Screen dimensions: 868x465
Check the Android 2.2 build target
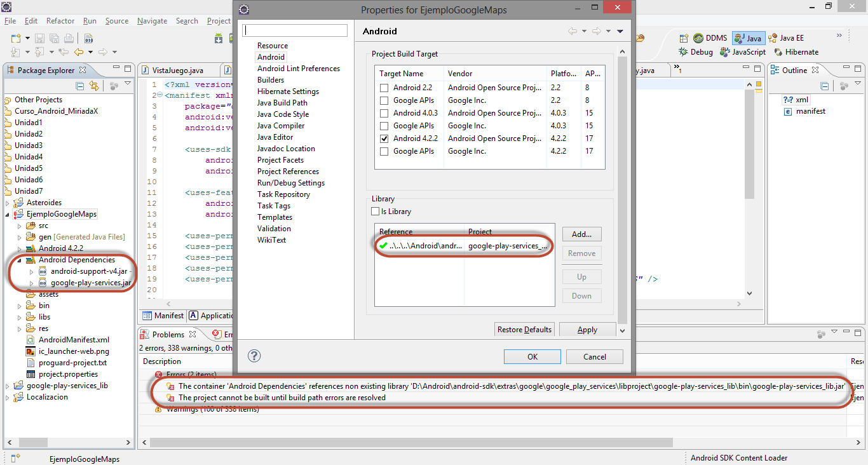point(384,88)
